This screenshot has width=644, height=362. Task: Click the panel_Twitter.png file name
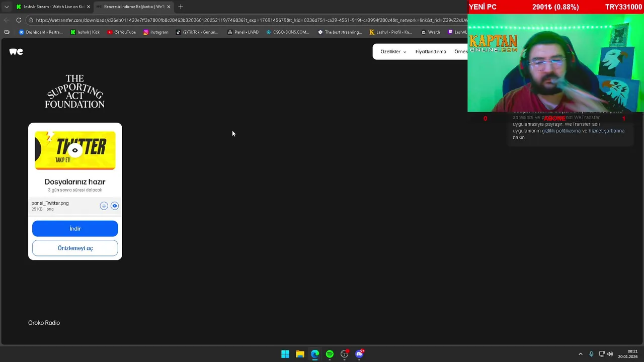coord(50,203)
